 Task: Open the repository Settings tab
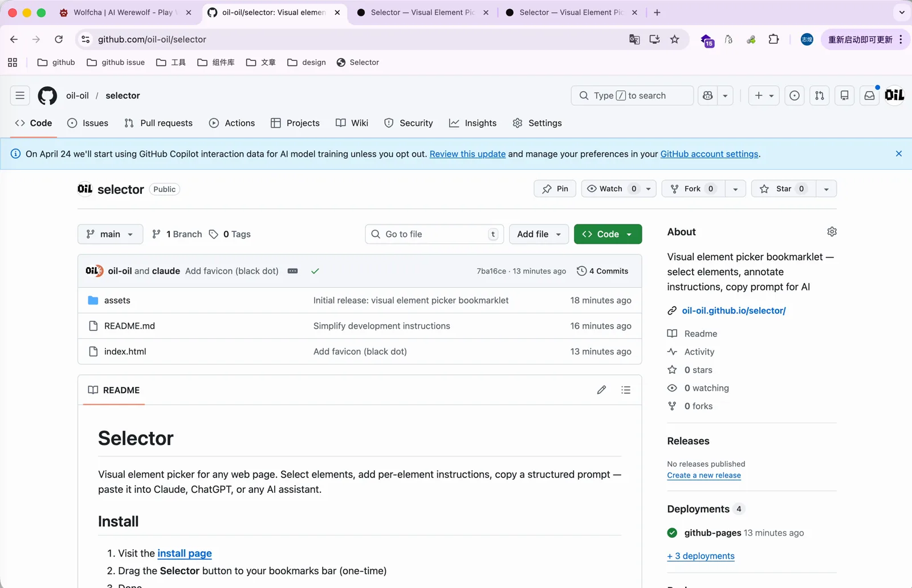tap(538, 123)
